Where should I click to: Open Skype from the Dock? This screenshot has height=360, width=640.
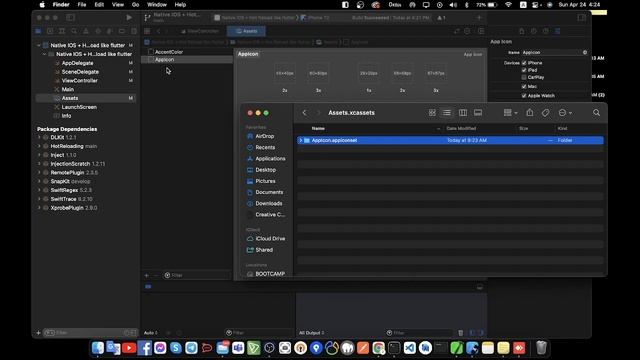click(x=176, y=348)
